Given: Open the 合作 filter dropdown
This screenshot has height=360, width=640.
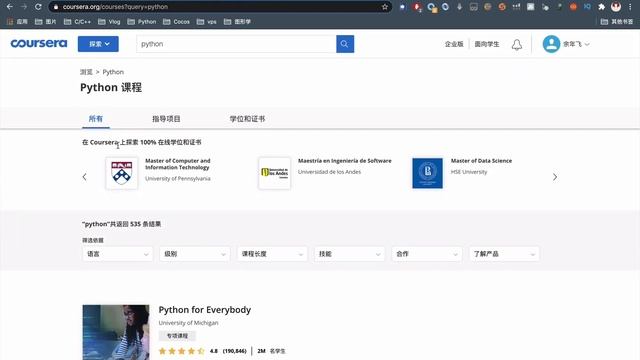Looking at the screenshot, I should point(427,254).
